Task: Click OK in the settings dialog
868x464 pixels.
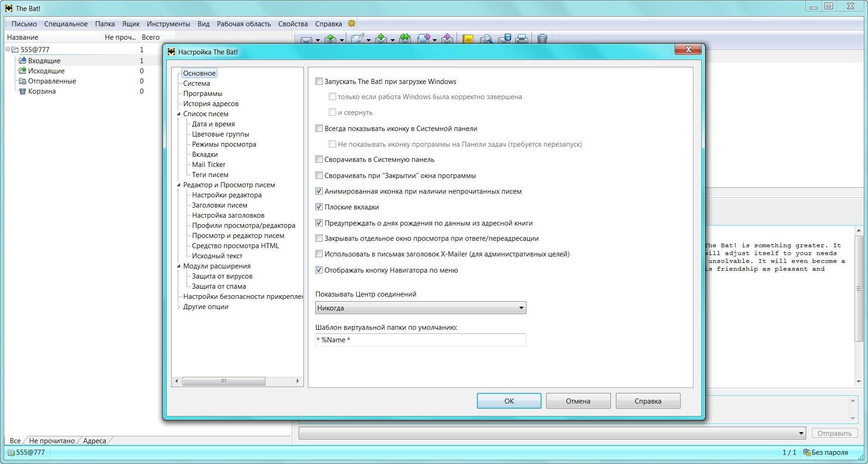Action: [509, 401]
